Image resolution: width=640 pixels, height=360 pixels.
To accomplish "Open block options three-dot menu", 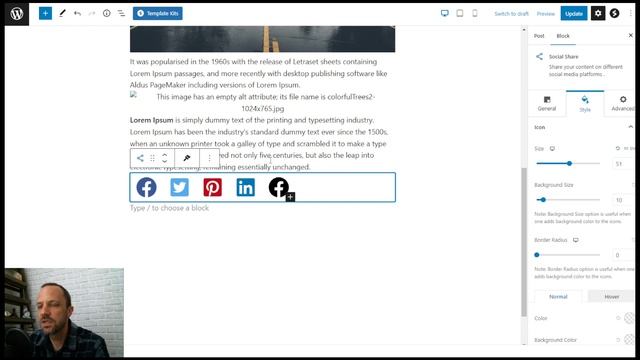I will [x=209, y=158].
